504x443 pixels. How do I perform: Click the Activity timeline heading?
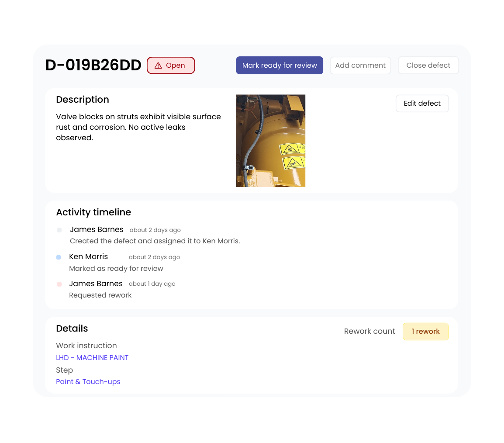click(93, 212)
